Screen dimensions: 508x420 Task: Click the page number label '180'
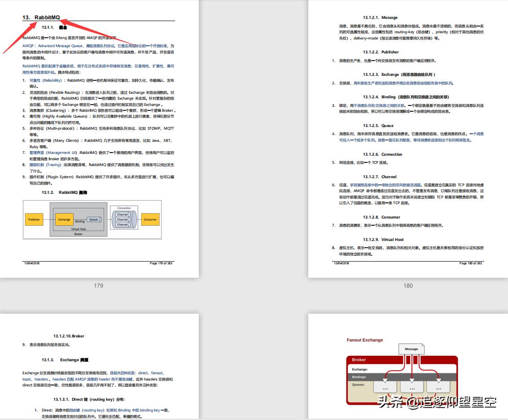tap(408, 286)
